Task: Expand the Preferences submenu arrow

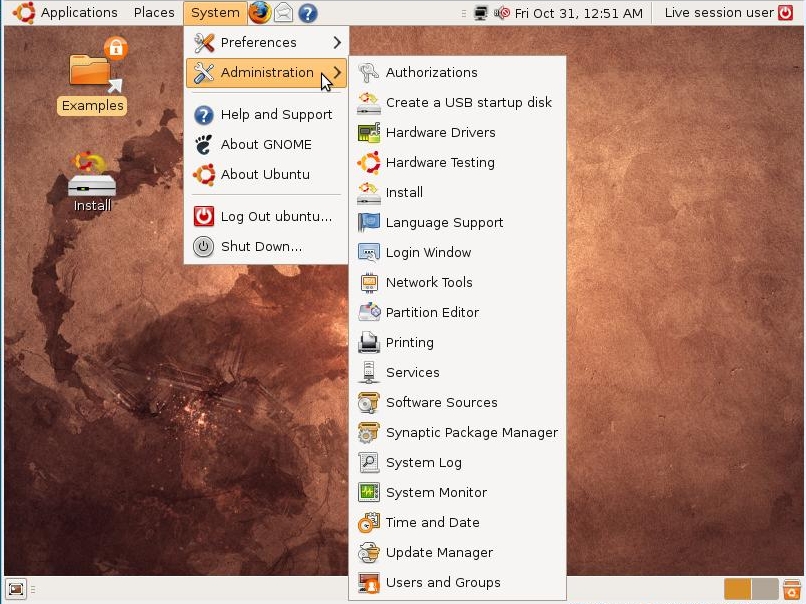Action: click(337, 42)
